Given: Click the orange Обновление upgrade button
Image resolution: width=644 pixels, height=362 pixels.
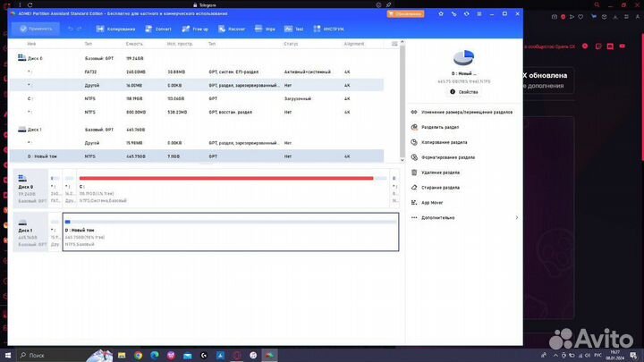Looking at the screenshot, I should [x=405, y=14].
